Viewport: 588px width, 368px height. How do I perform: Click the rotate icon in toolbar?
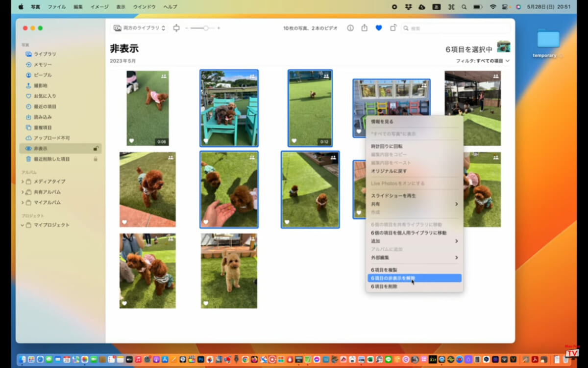pos(393,28)
